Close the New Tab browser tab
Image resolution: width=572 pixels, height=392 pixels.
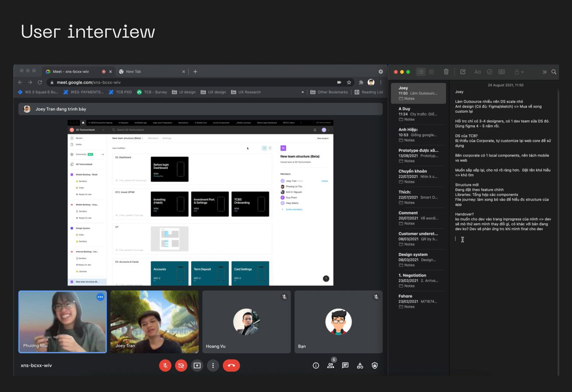click(184, 72)
